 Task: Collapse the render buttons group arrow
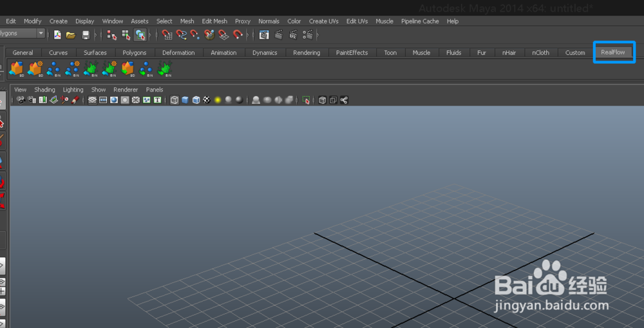pos(317,35)
